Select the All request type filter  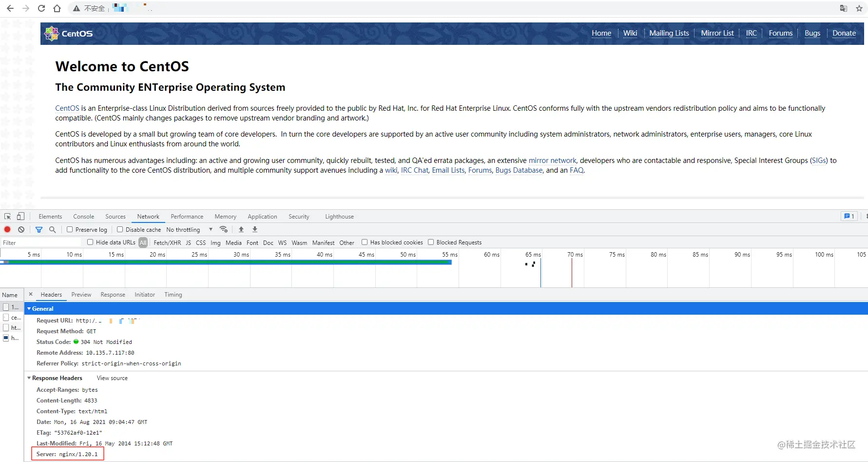143,242
